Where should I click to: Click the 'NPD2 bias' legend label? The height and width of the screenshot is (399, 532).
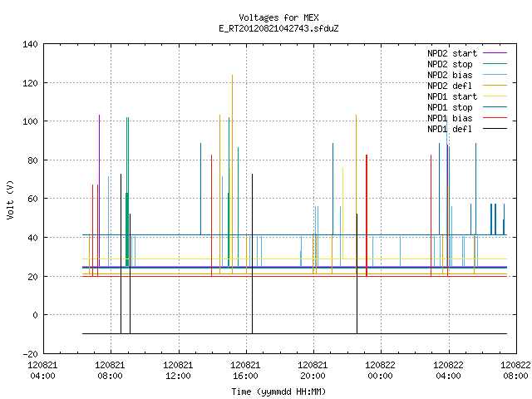pos(450,75)
